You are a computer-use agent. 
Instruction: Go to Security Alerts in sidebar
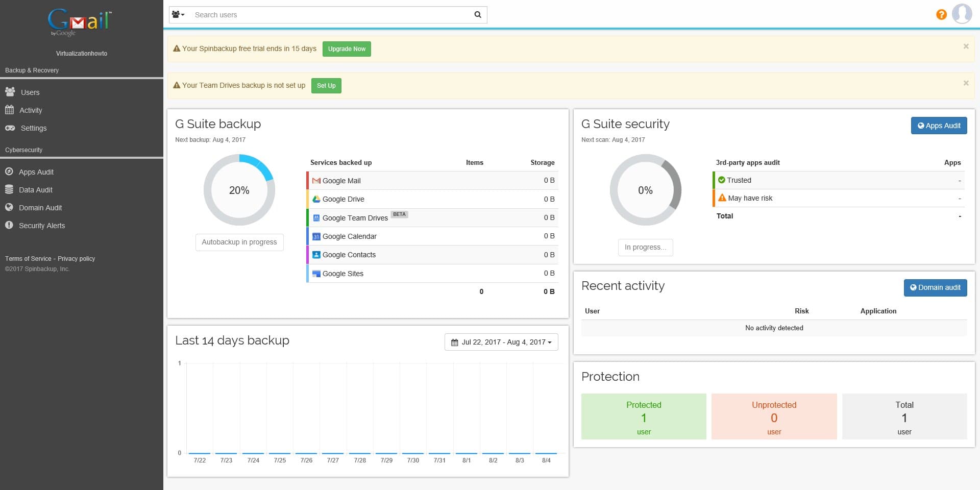(41, 226)
